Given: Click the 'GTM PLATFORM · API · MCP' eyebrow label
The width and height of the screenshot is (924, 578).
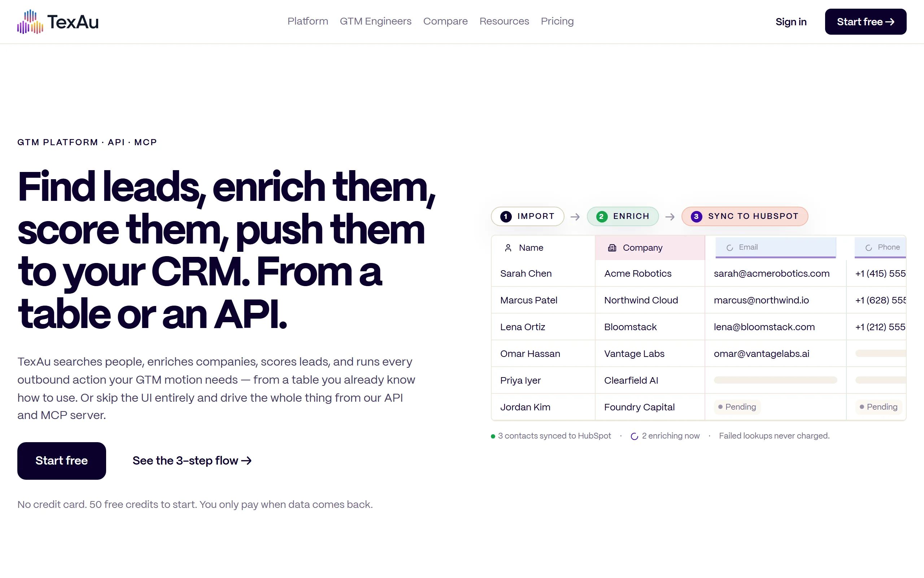Looking at the screenshot, I should tap(87, 142).
